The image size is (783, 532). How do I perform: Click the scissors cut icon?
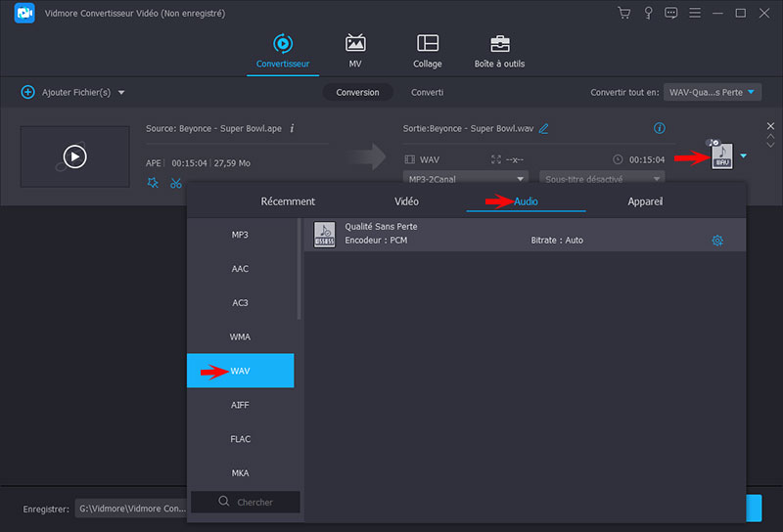(176, 183)
